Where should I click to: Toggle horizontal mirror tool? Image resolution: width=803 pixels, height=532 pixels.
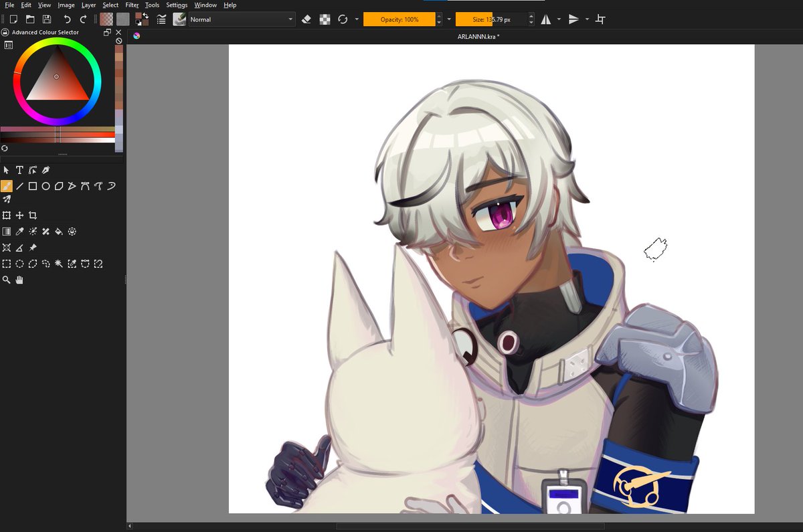546,19
